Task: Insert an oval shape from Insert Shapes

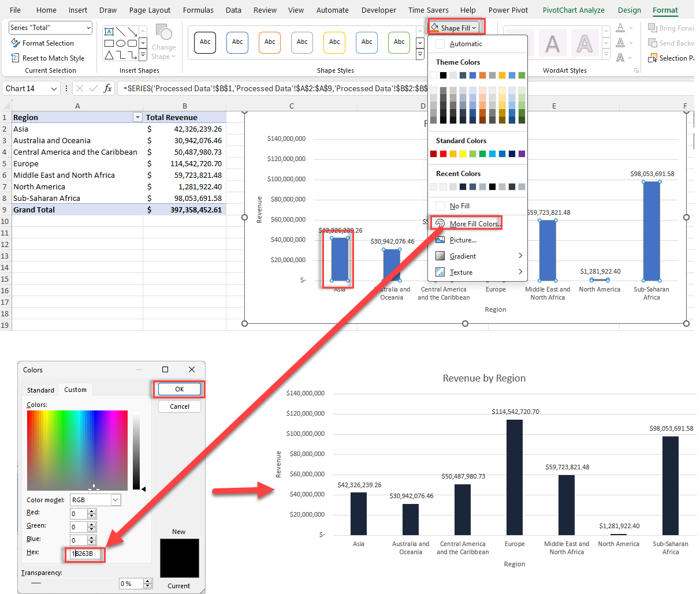Action: click(120, 43)
